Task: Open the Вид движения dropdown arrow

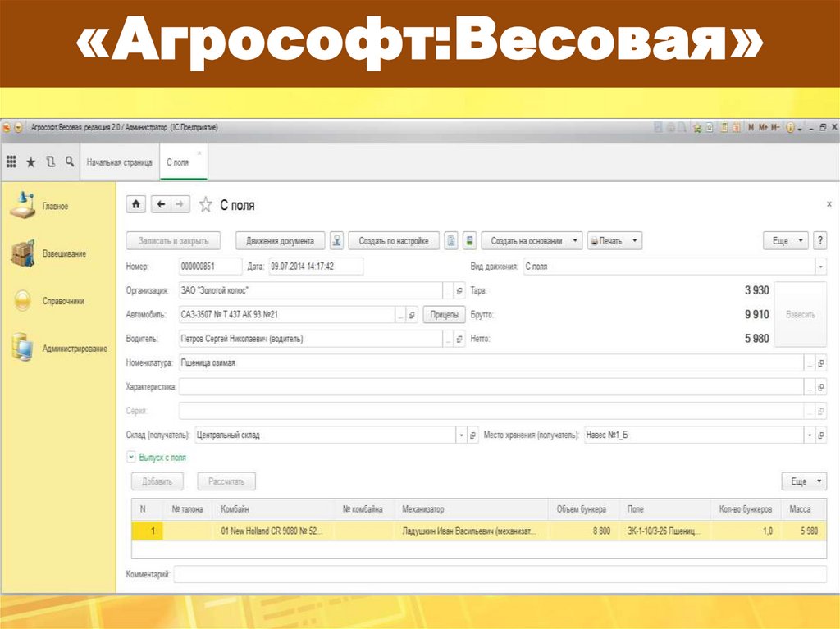Action: [820, 267]
